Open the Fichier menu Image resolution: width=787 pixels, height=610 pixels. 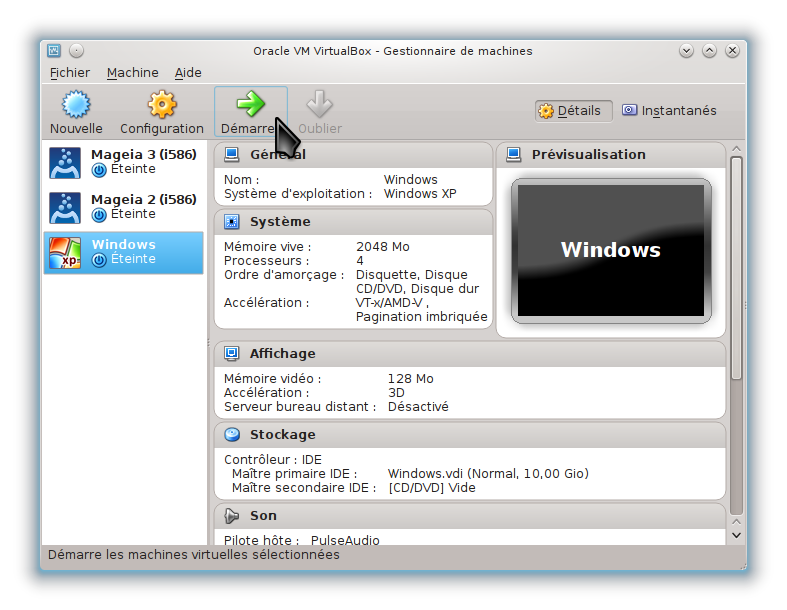pos(70,73)
